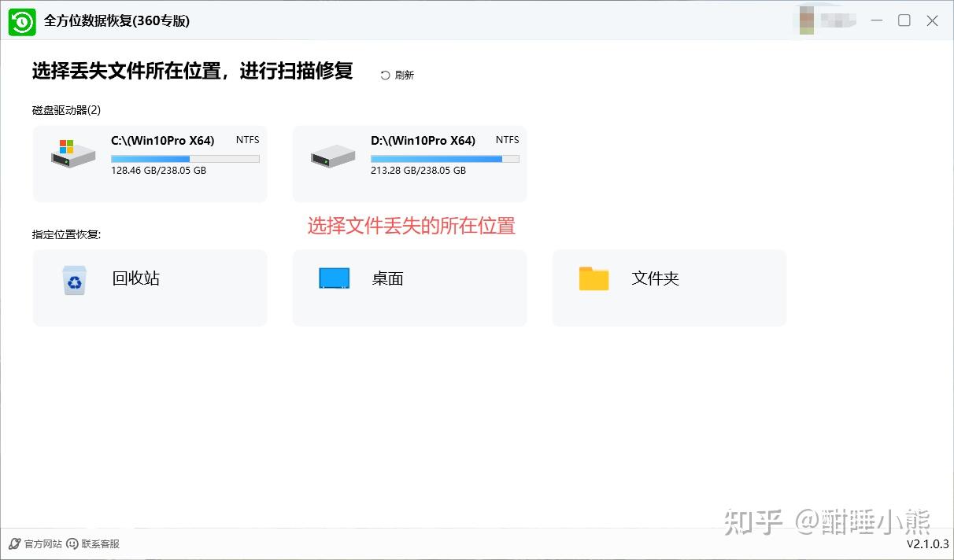Image resolution: width=954 pixels, height=560 pixels.
Task: Click NTFS label on the C: drive
Action: (248, 140)
